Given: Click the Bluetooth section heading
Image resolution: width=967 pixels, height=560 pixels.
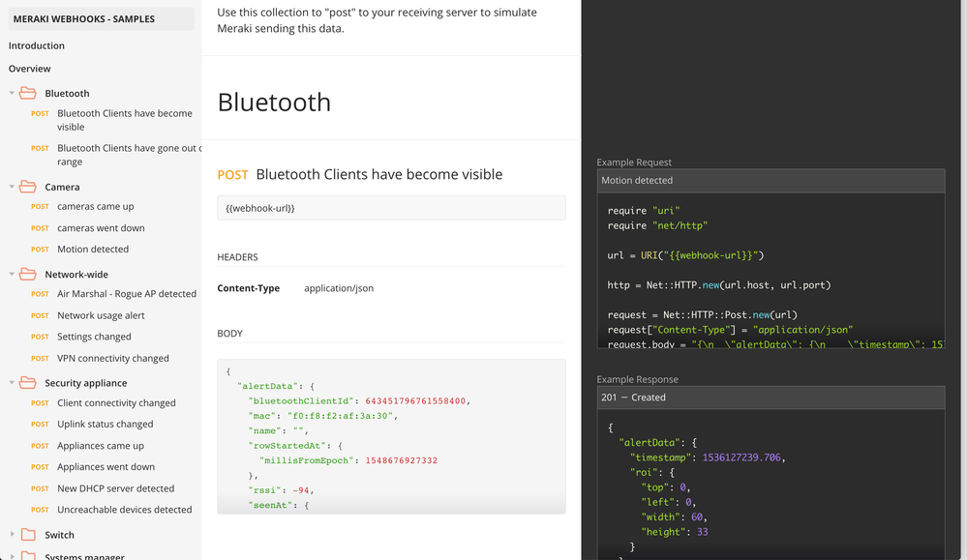Looking at the screenshot, I should click(275, 103).
